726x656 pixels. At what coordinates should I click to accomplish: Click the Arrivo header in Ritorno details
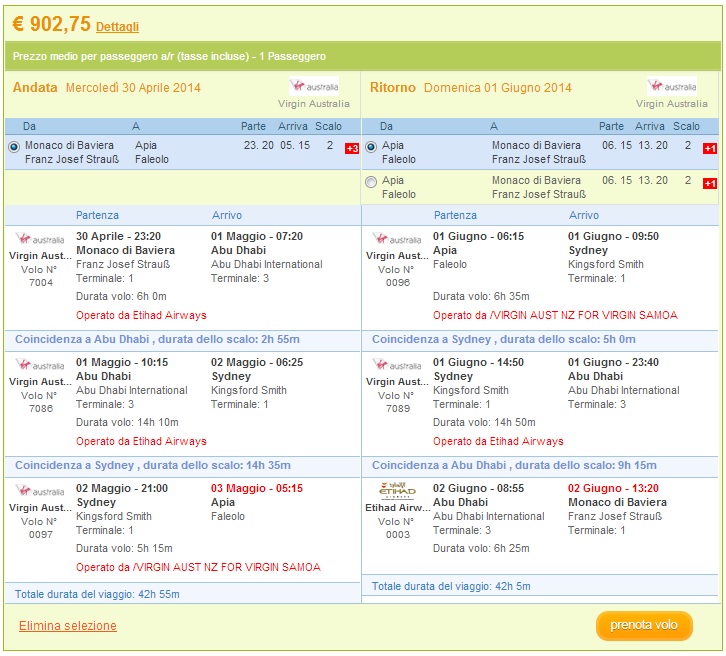pyautogui.click(x=583, y=215)
